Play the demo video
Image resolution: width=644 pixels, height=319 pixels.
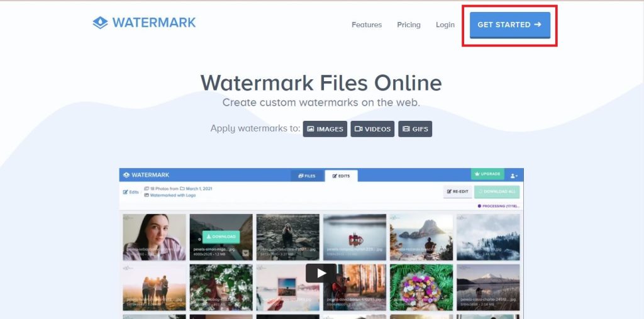321,273
